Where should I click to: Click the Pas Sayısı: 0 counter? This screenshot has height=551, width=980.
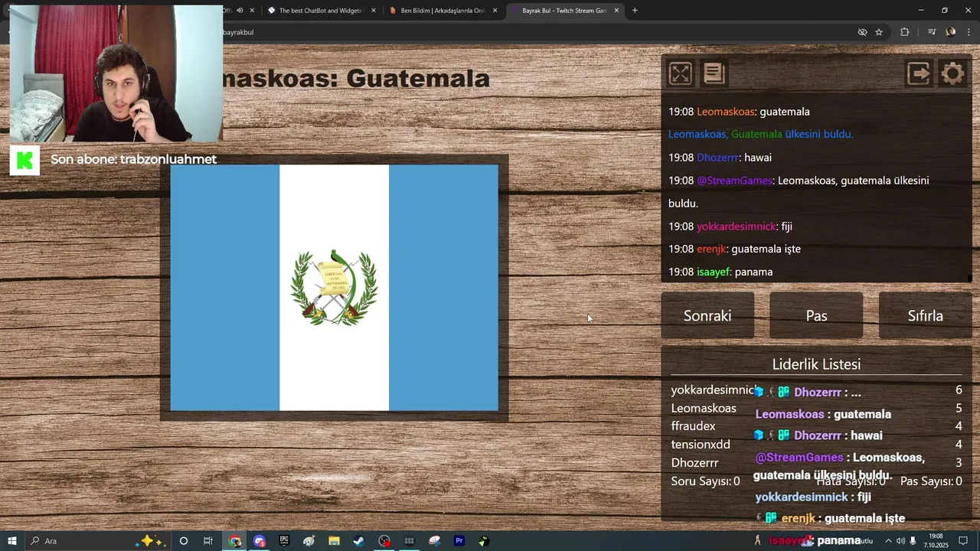pyautogui.click(x=931, y=481)
